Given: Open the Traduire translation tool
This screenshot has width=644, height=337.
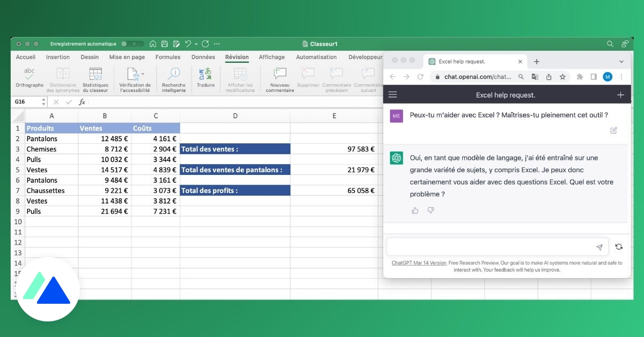Looking at the screenshot, I should [x=206, y=78].
